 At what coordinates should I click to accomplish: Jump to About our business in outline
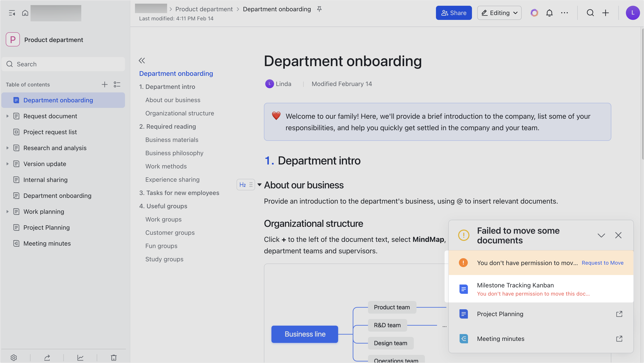click(173, 100)
